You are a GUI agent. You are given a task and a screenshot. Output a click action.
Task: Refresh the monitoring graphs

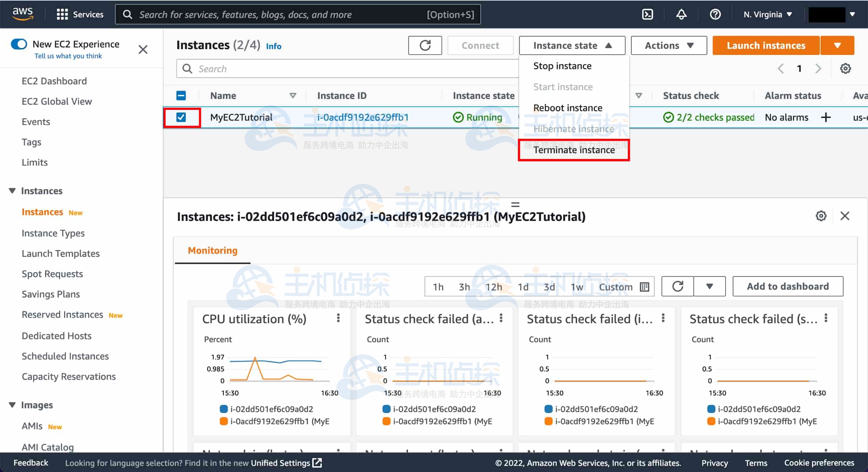click(677, 286)
